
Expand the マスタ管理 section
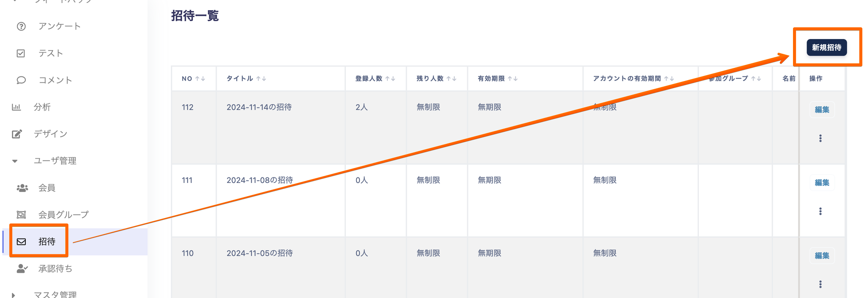pos(14,295)
